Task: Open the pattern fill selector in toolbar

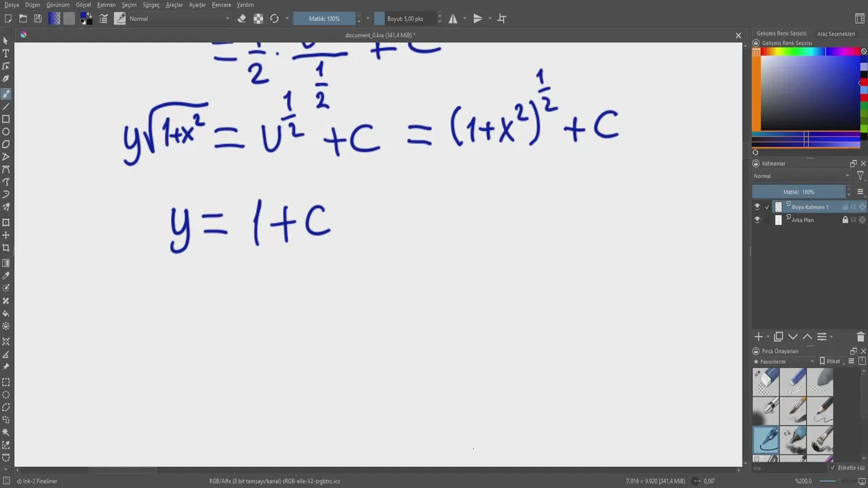Action: (69, 18)
